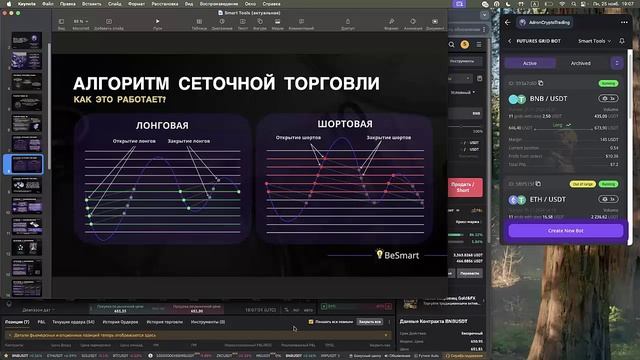
Task: Click the Out of range badge on ETH bot
Action: (582, 184)
